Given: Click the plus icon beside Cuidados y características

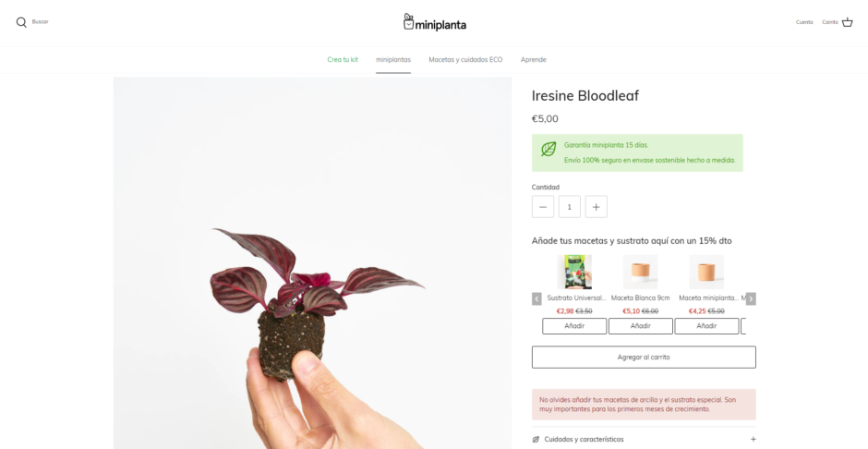Looking at the screenshot, I should pos(753,439).
